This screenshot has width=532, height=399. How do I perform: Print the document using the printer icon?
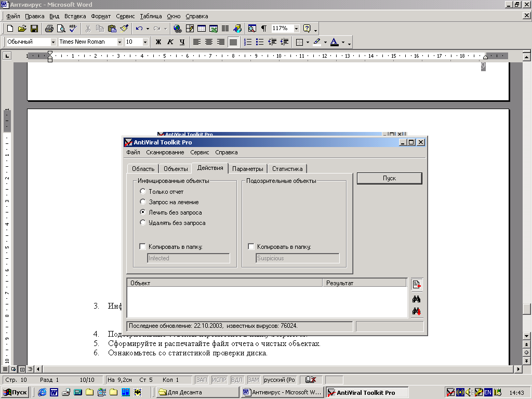tap(49, 29)
